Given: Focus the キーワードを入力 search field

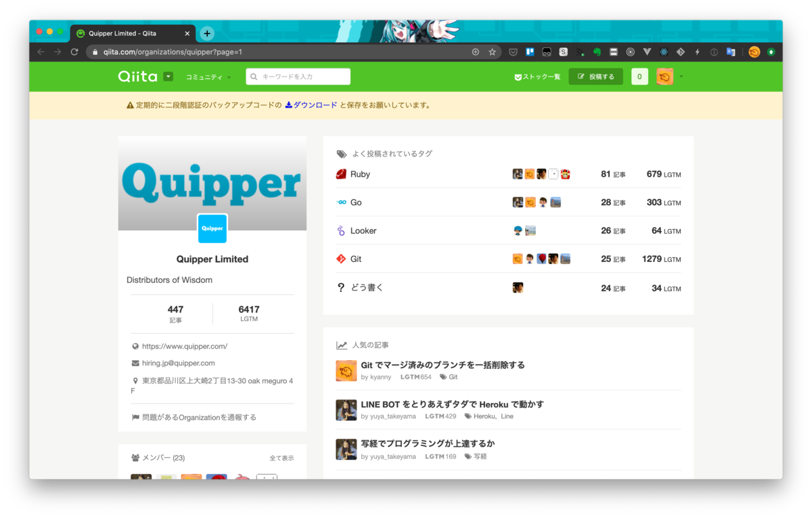Looking at the screenshot, I should (x=298, y=77).
